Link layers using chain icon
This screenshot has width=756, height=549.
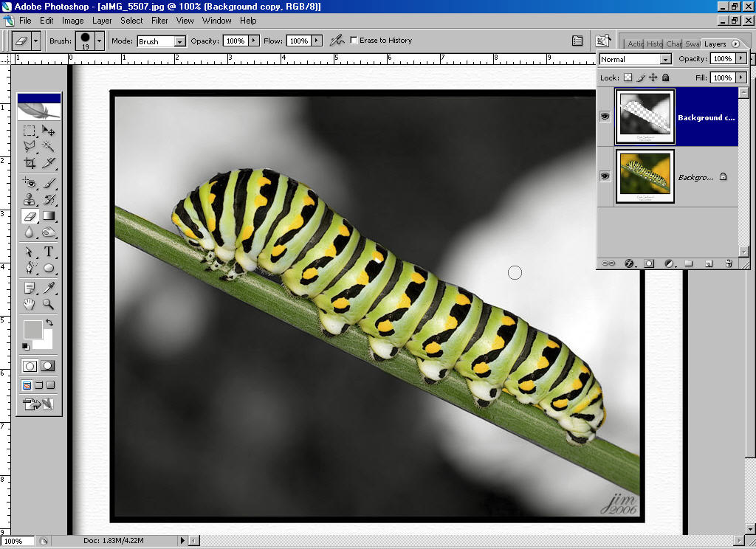coord(608,263)
